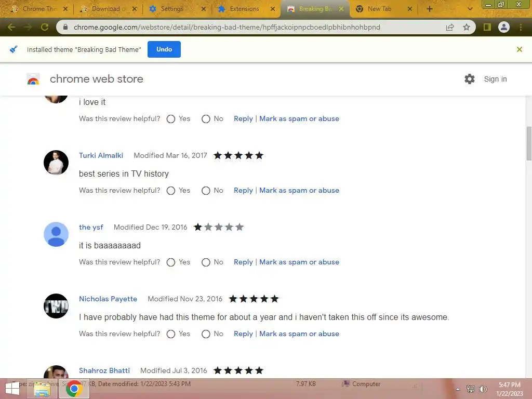Click the Chrome taskbar icon
532x399 pixels.
pyautogui.click(x=74, y=389)
